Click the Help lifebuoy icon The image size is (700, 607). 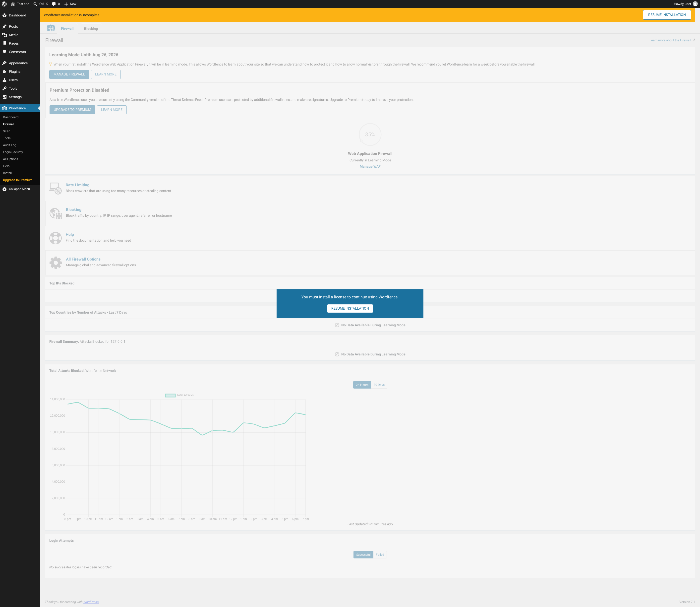coord(56,238)
